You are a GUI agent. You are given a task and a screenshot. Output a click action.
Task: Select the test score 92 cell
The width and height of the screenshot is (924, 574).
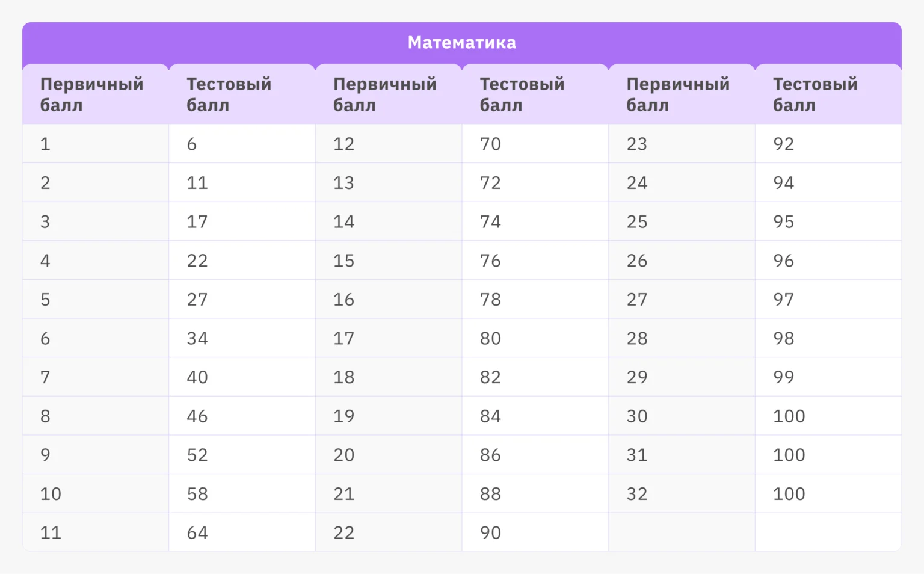click(783, 144)
